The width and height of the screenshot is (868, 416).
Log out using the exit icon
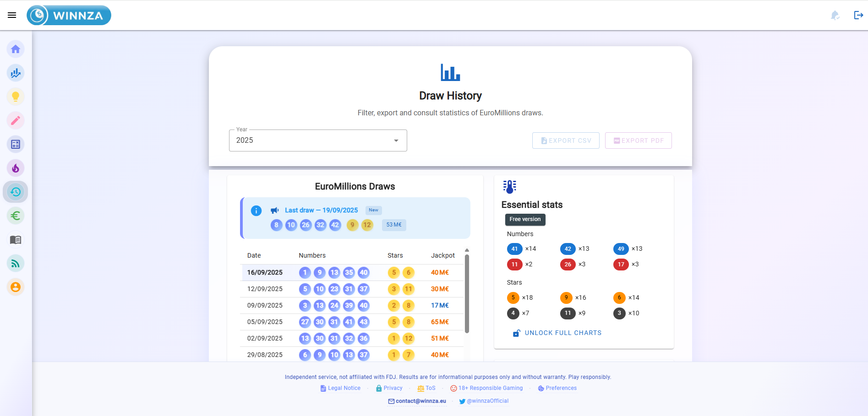858,15
